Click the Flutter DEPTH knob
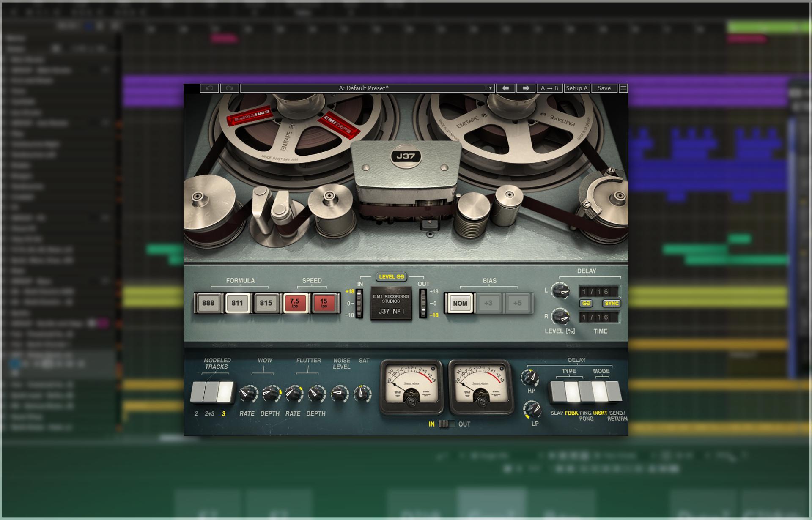 (316, 394)
